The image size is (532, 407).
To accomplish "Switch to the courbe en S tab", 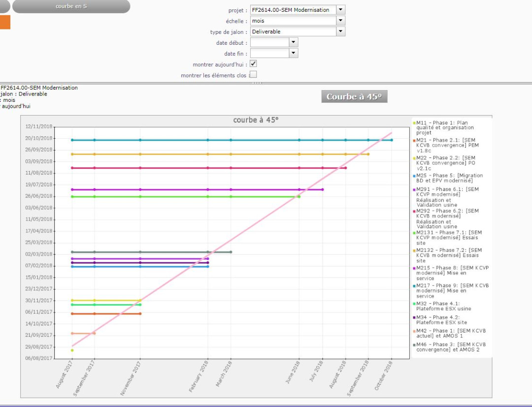I will (x=71, y=6).
